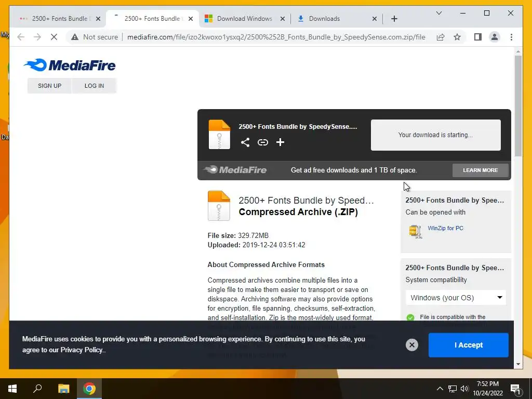The width and height of the screenshot is (532, 399).
Task: Open taskbar search magnifier
Action: click(x=37, y=389)
